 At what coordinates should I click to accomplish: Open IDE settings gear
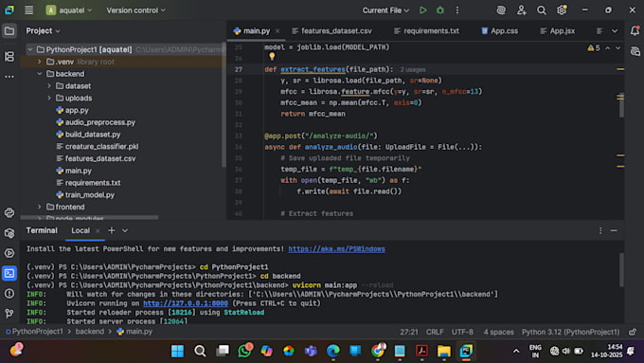pos(562,9)
